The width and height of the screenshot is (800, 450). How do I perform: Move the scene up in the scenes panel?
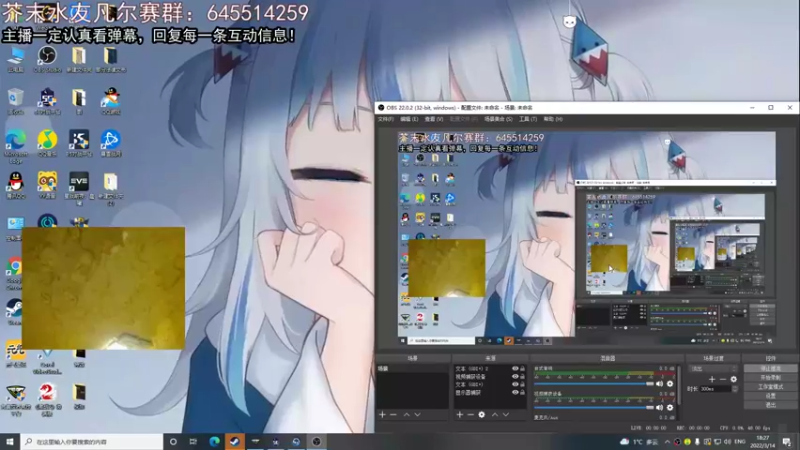407,415
